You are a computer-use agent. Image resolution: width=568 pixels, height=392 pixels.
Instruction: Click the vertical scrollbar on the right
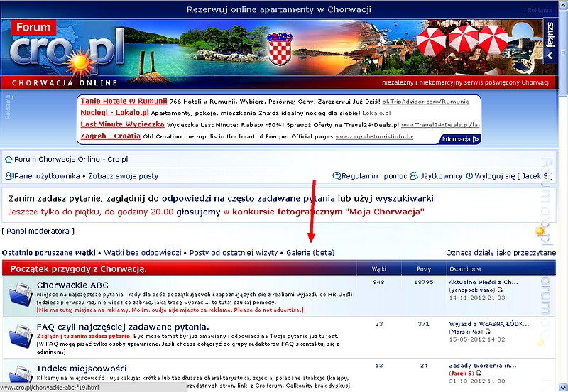click(562, 213)
